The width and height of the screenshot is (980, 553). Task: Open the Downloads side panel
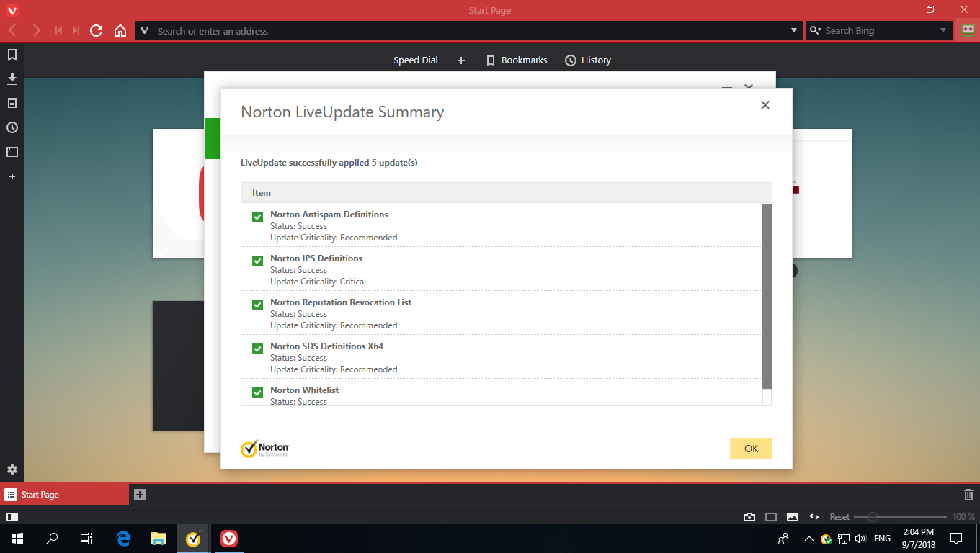(12, 79)
